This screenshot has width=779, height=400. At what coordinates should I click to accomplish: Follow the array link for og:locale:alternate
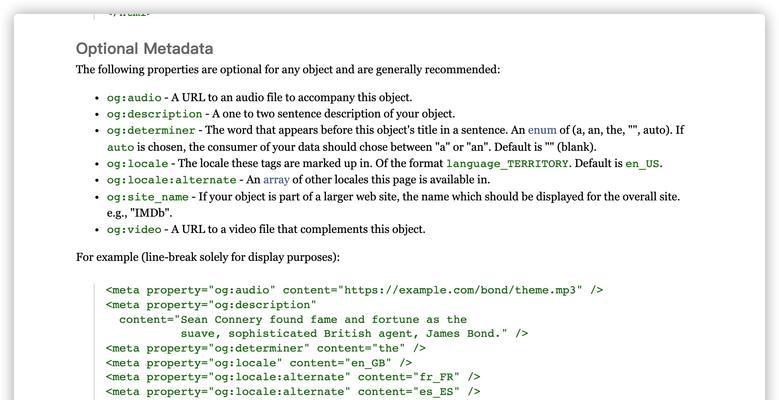[276, 180]
